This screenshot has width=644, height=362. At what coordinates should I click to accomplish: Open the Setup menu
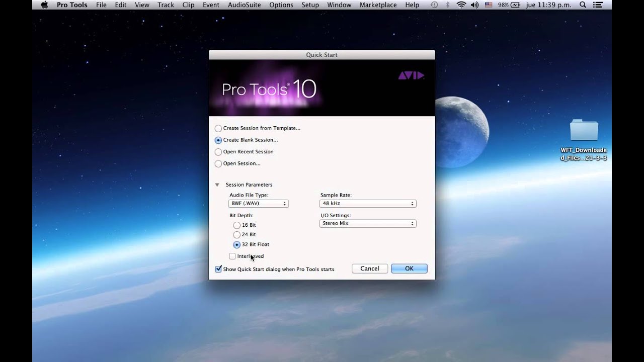pos(310,5)
